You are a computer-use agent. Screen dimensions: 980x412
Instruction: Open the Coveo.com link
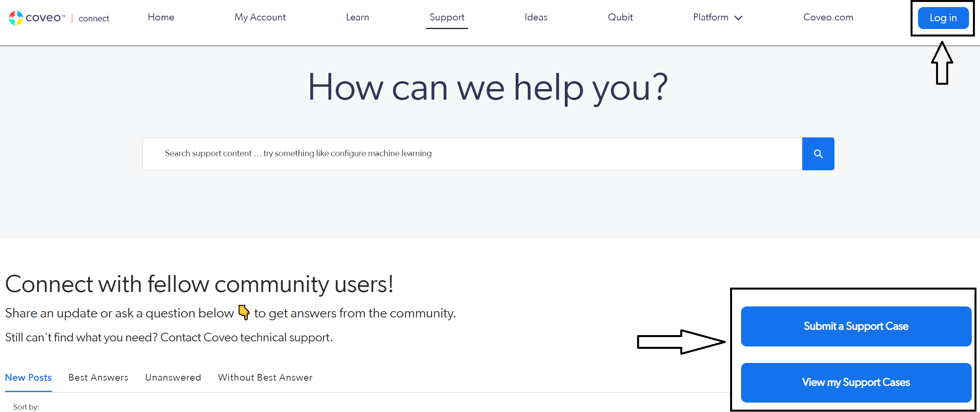828,17
